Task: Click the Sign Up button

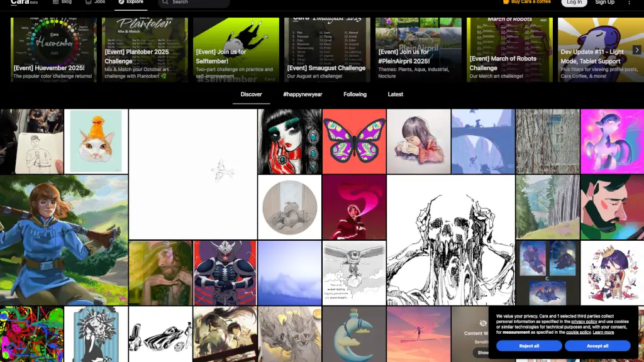Action: point(604,3)
